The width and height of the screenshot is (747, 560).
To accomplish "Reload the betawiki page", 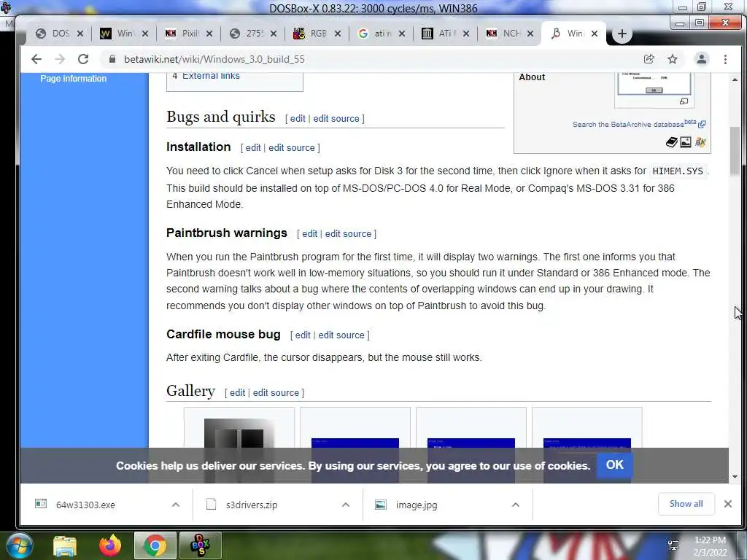I will (x=83, y=59).
